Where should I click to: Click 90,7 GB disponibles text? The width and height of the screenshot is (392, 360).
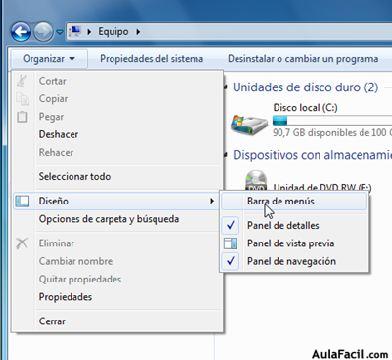pyautogui.click(x=332, y=132)
